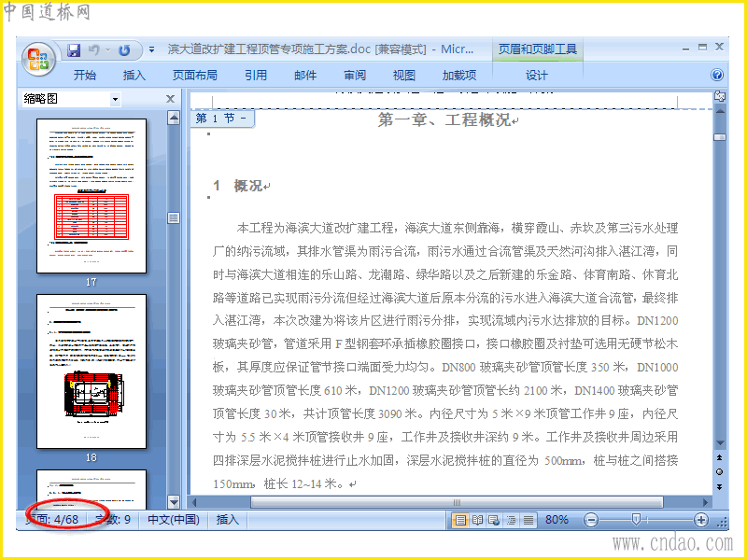The height and width of the screenshot is (560, 747).
Task: Go to the 加载项 ribbon tab
Action: coord(459,76)
